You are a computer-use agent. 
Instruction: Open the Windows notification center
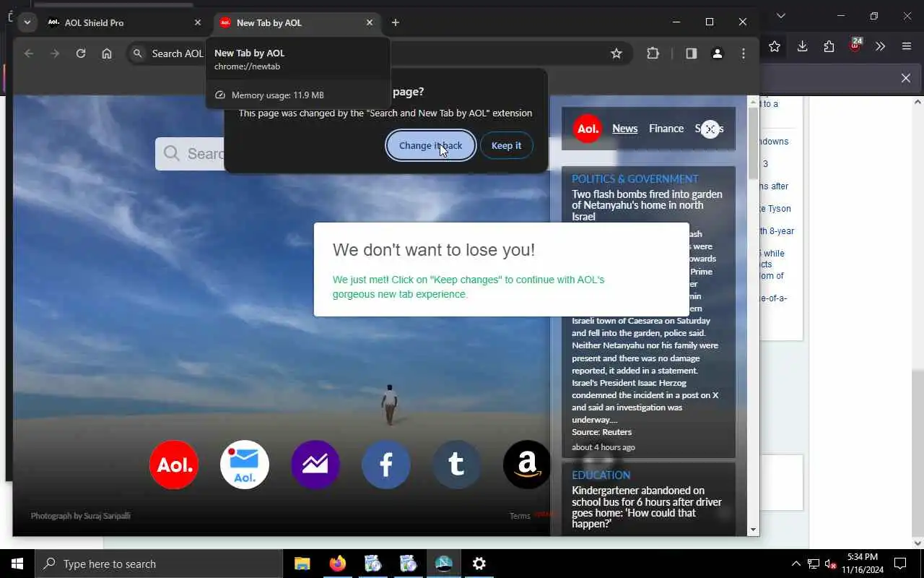tap(900, 564)
